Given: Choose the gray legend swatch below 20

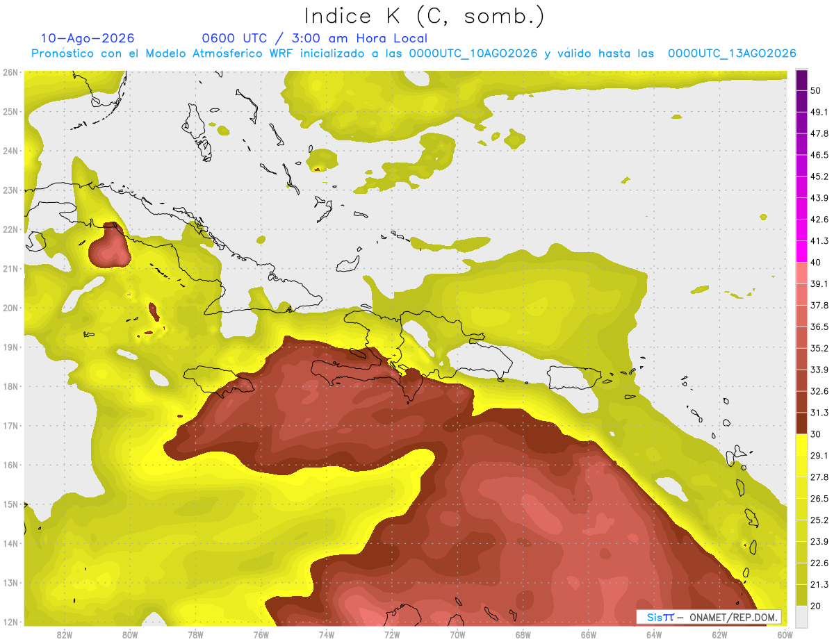Looking at the screenshot, I should click(x=802, y=616).
